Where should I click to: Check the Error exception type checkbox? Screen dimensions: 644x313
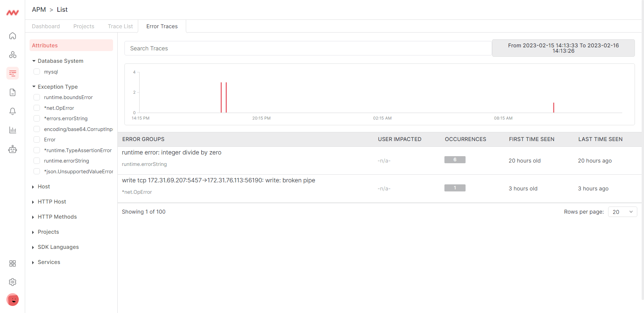(x=37, y=139)
